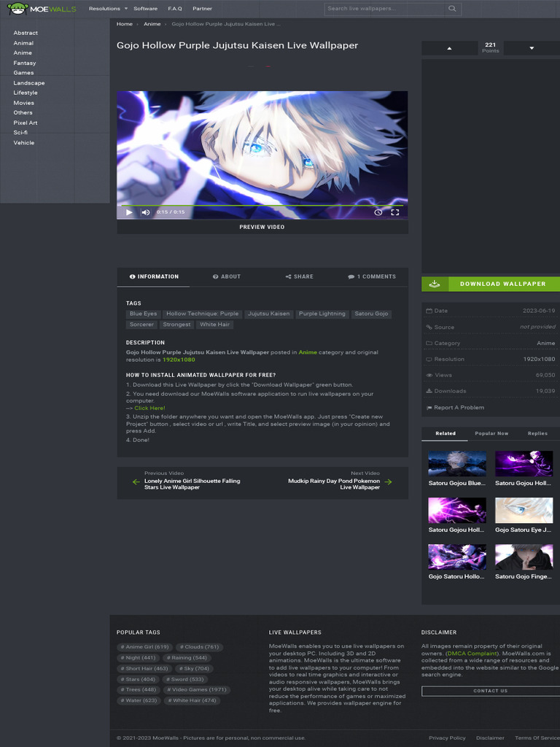Viewport: 560px width, 747px height.
Task: Open Gojo Satoru Hollo related thumbnail
Action: tap(457, 557)
